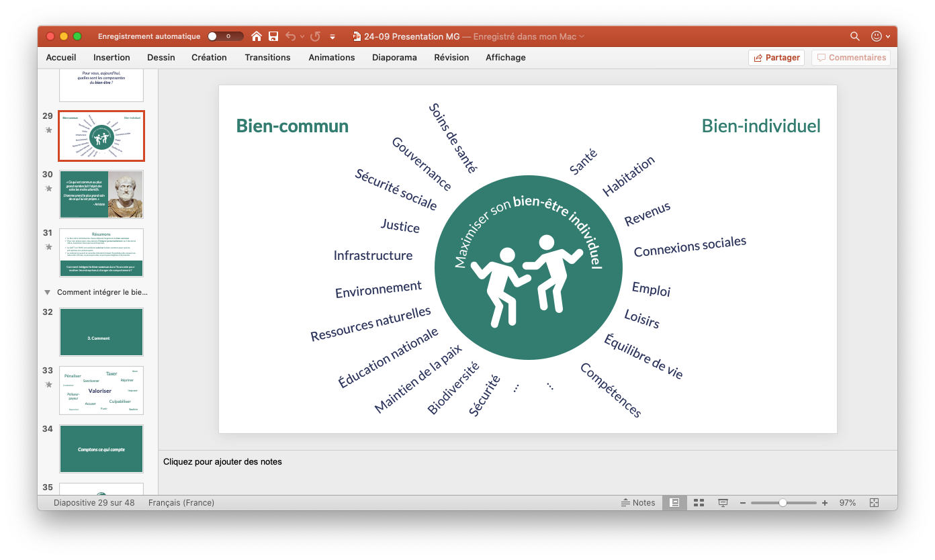Screen dimensions: 935x560
Task: Click Fit slide to window icon
Action: coord(874,503)
